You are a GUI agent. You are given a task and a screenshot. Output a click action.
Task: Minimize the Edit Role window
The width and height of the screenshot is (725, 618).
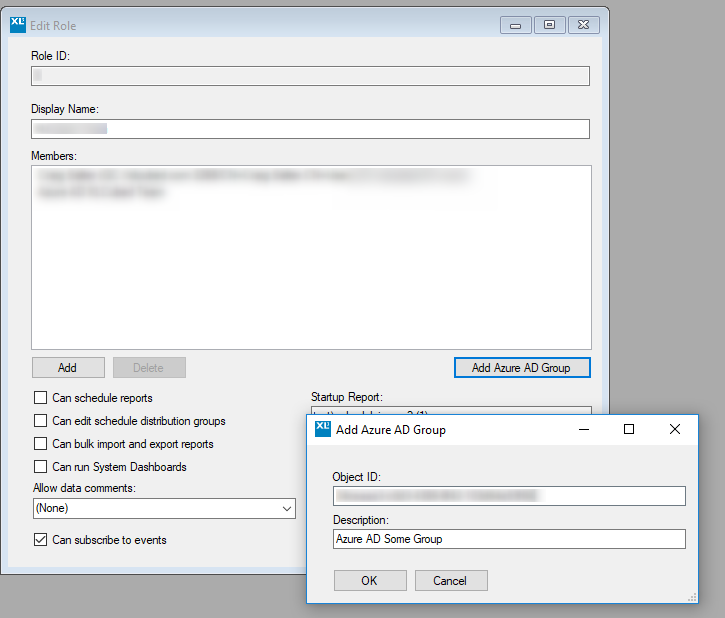point(515,25)
